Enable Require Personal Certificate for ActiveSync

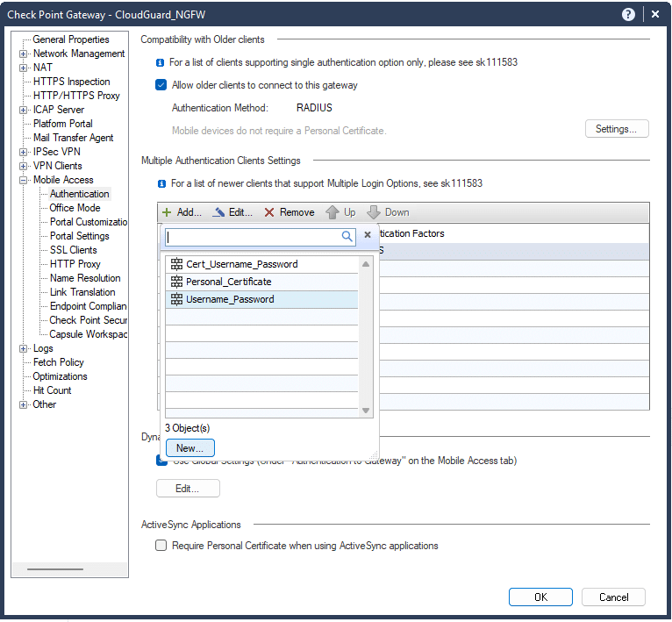pyautogui.click(x=161, y=546)
